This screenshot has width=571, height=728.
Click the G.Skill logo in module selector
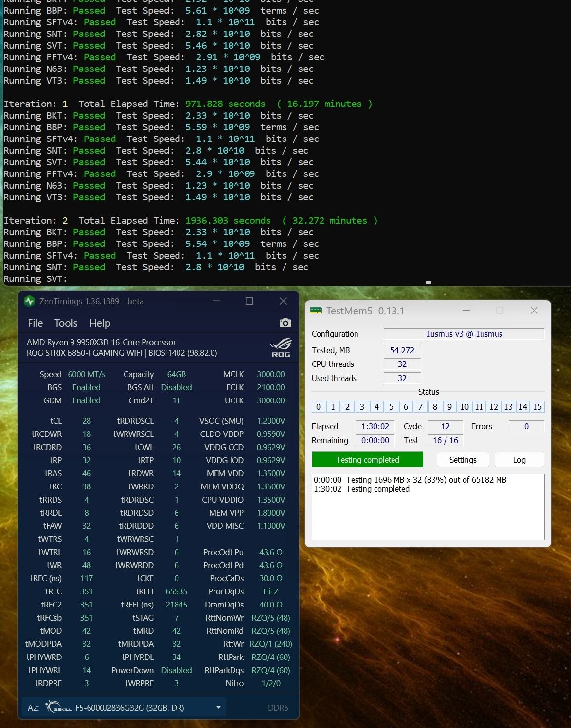pos(58,708)
